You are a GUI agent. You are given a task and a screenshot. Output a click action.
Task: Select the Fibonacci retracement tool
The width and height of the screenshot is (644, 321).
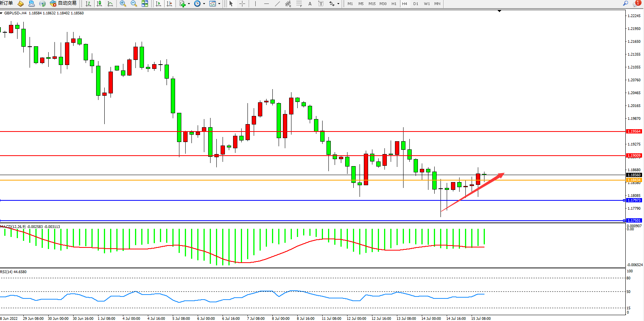pos(299,4)
